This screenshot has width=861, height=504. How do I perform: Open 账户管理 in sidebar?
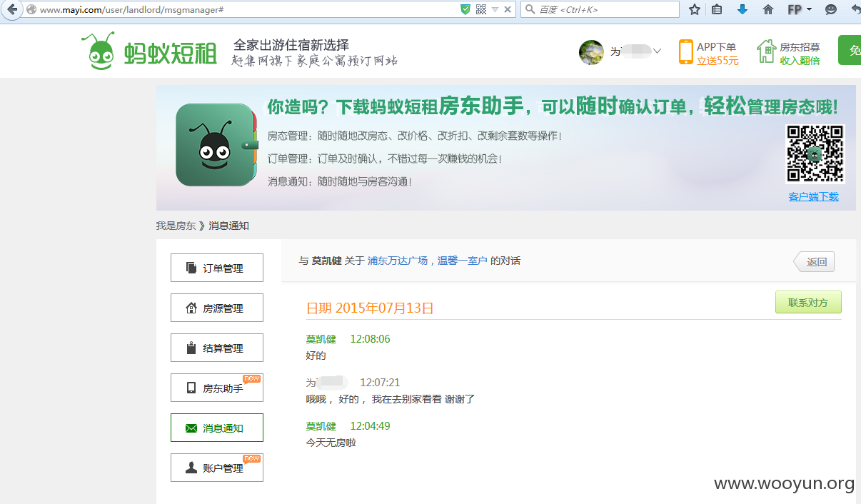(217, 468)
